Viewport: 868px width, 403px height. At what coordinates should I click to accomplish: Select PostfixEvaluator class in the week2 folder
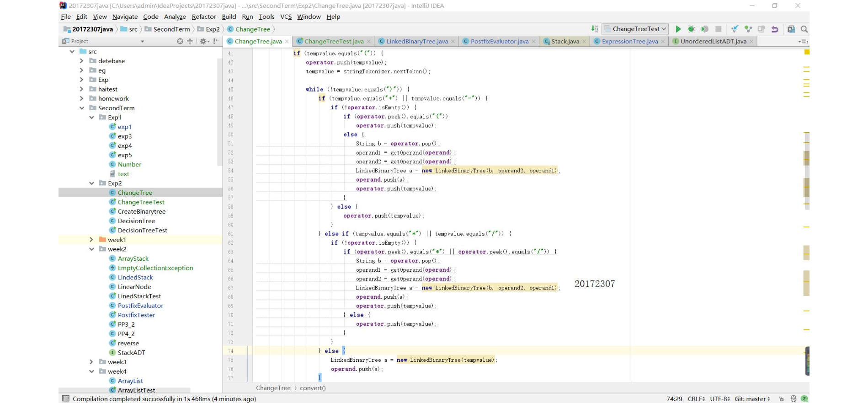140,306
